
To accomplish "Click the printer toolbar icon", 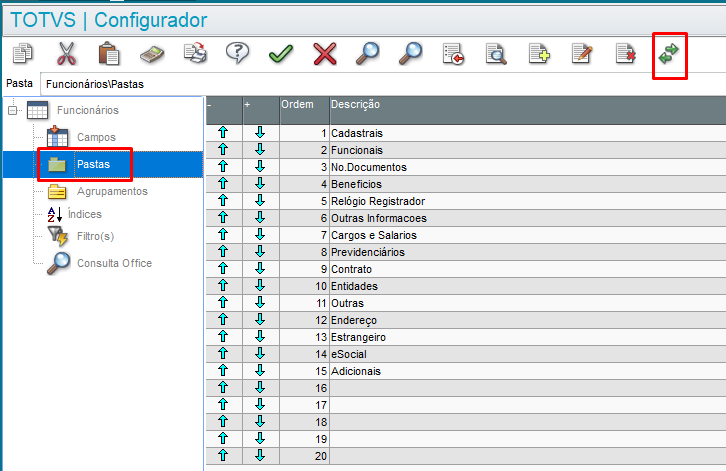I will (x=195, y=53).
